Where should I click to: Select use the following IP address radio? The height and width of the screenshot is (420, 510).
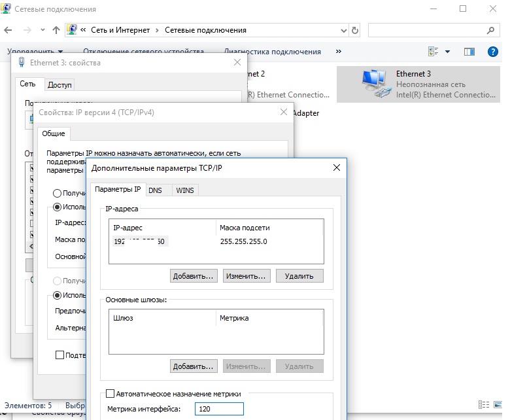click(x=58, y=207)
